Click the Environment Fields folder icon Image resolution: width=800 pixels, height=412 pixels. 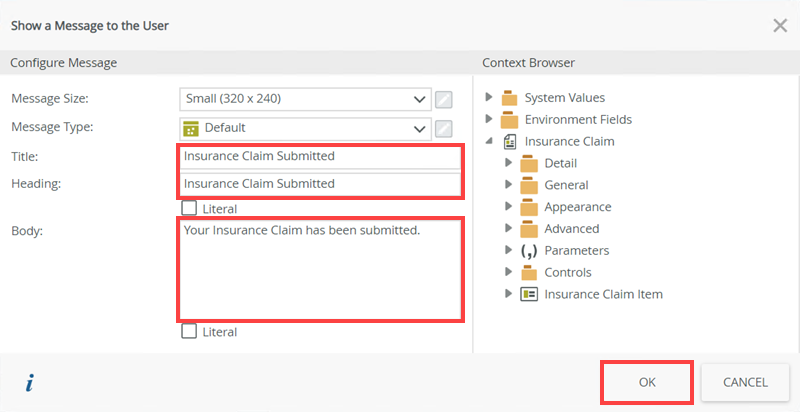509,119
